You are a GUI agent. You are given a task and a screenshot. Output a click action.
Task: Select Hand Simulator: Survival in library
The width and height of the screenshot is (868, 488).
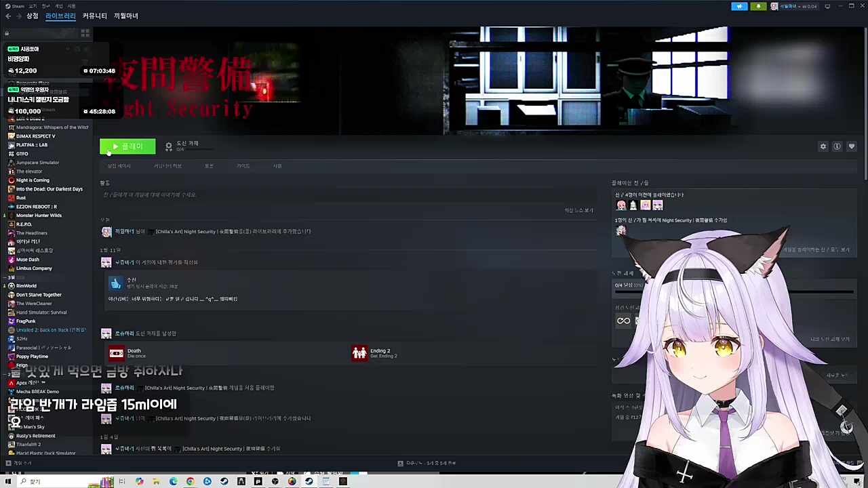click(x=41, y=312)
